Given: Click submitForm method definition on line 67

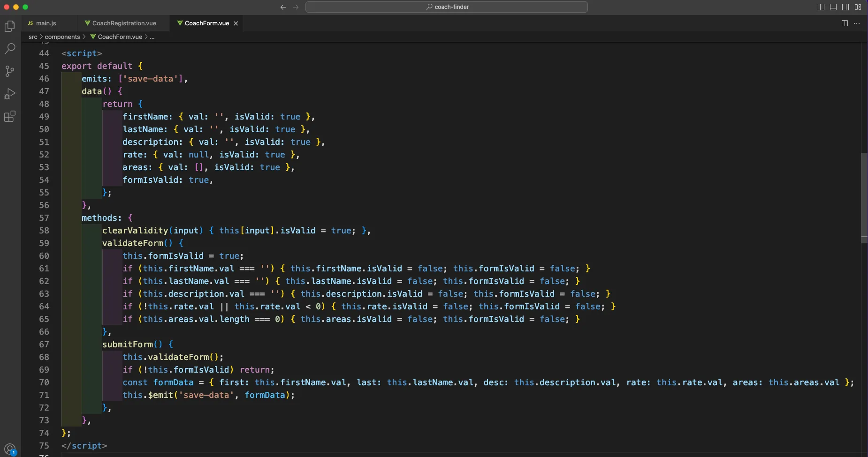Looking at the screenshot, I should coord(128,345).
